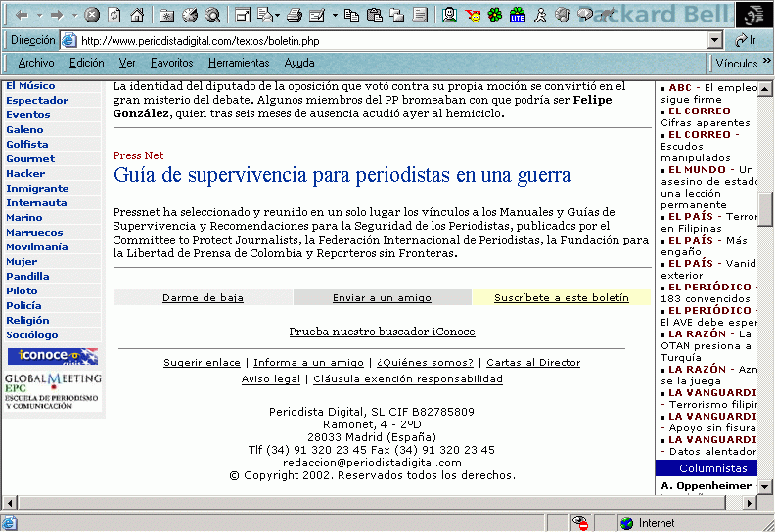Viewport: 775px width, 532px height.
Task: Click the iconoce sidebar banner
Action: click(53, 356)
